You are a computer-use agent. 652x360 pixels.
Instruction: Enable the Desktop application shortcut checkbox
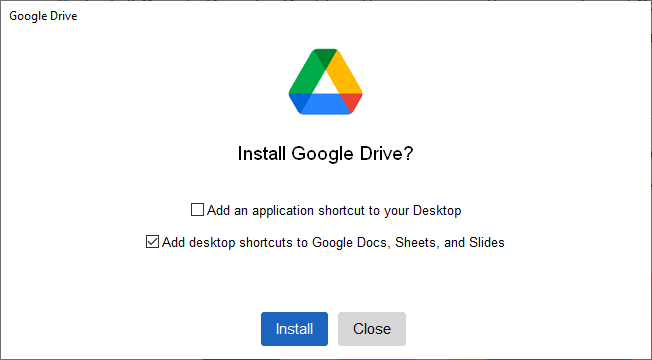point(197,210)
